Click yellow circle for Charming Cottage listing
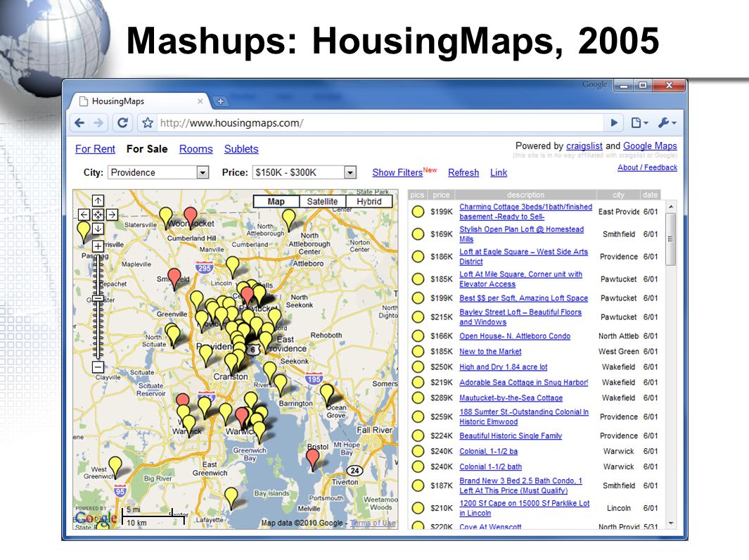This screenshot has height=560, width=749. [x=418, y=212]
